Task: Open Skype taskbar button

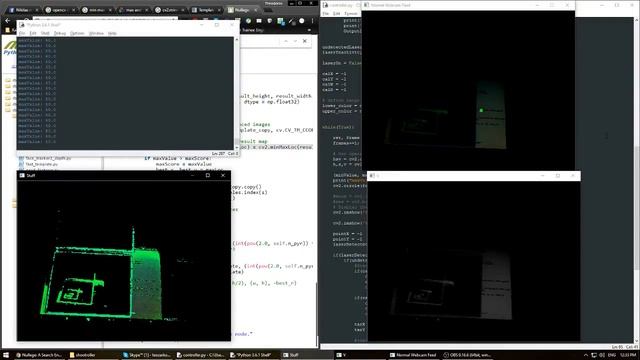Action: [x=147, y=355]
